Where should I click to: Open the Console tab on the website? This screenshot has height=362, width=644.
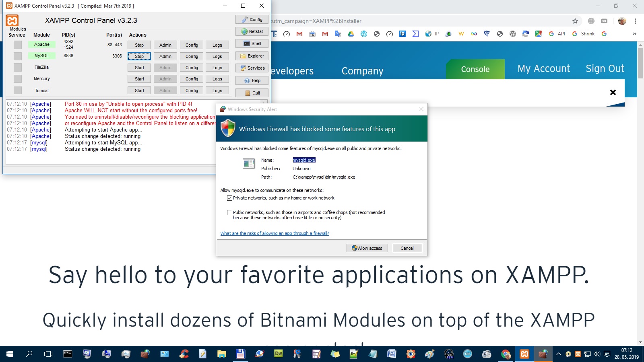click(x=475, y=69)
